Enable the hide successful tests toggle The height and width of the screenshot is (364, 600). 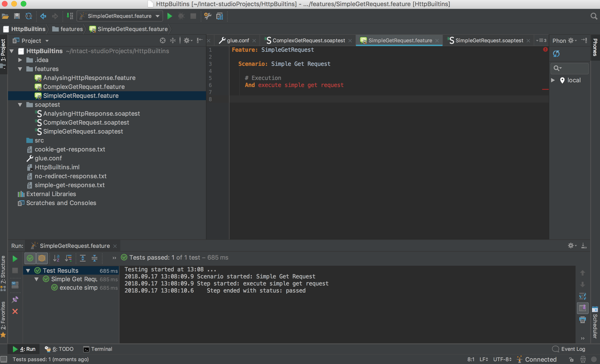(30, 257)
